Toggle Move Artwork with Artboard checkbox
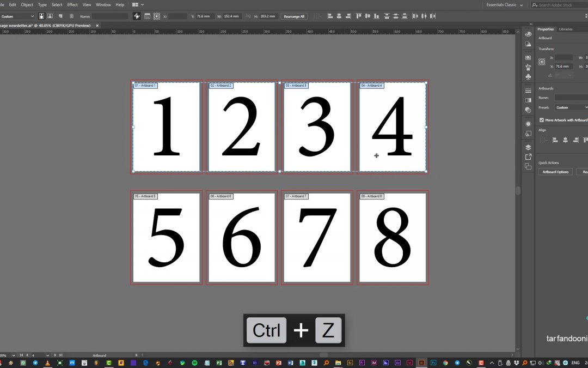The width and height of the screenshot is (588, 368). point(542,120)
